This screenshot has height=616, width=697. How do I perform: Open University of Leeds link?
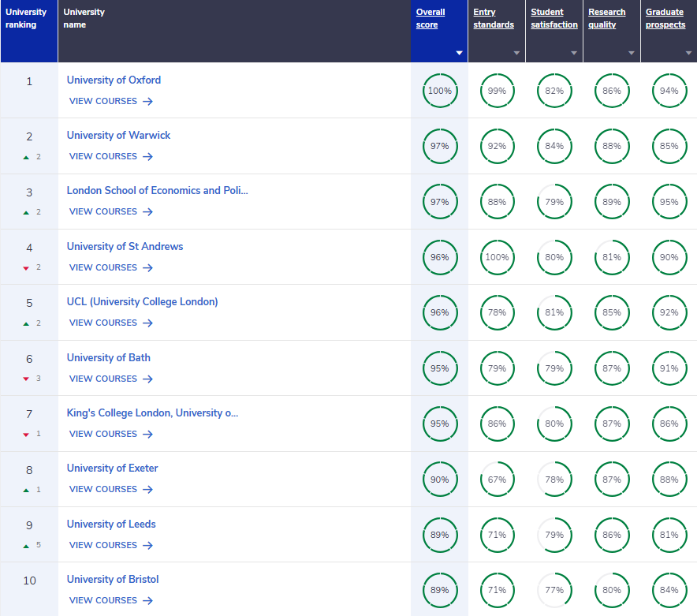(111, 524)
